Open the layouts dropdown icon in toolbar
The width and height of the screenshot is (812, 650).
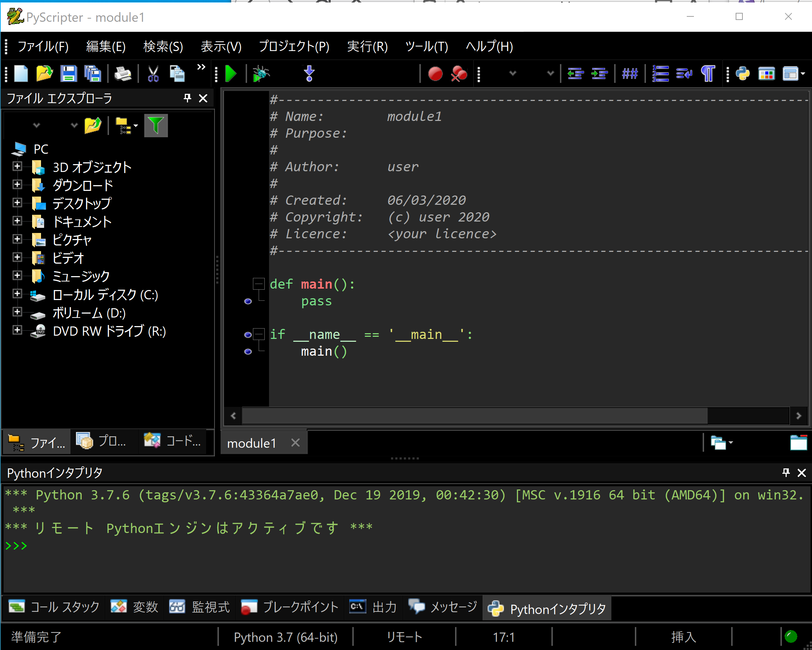pos(793,73)
